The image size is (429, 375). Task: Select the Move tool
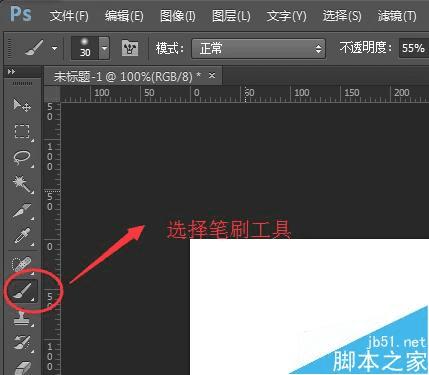point(22,105)
